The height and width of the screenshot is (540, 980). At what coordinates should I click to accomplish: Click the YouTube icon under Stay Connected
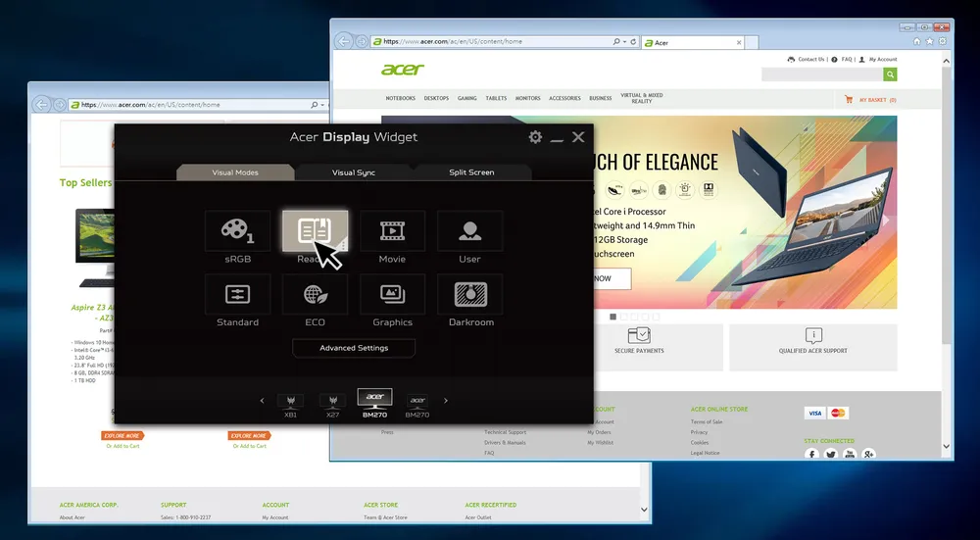[x=850, y=455]
